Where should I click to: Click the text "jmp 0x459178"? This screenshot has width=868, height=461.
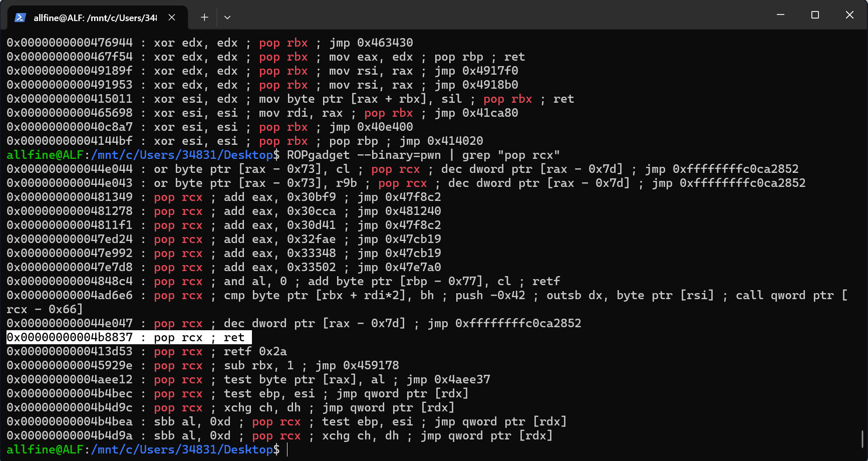point(357,365)
